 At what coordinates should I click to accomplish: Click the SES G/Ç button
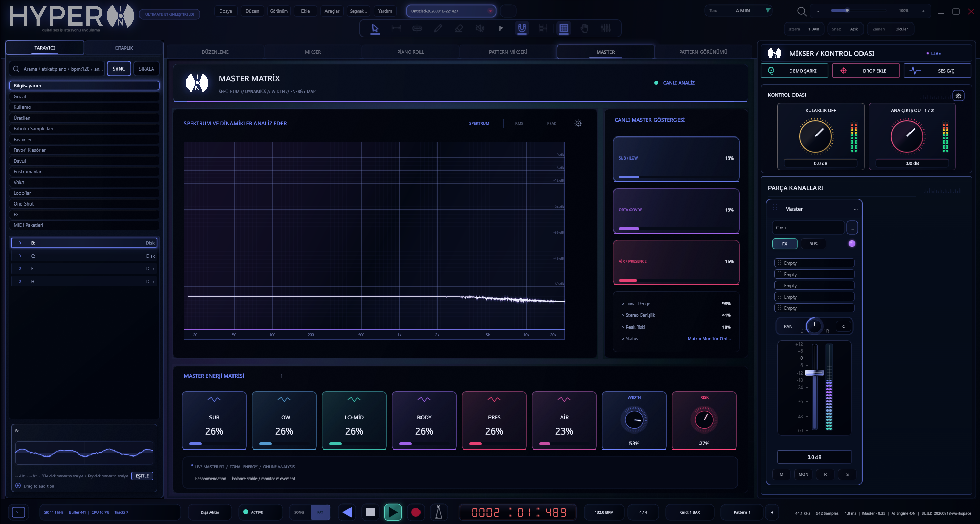(938, 71)
